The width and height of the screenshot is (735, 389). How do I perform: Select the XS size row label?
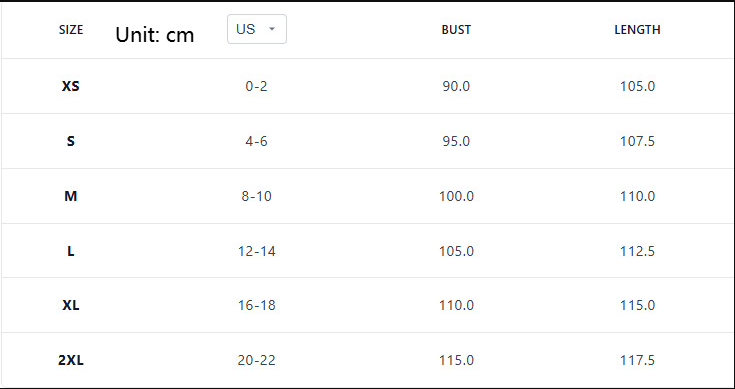(x=71, y=86)
